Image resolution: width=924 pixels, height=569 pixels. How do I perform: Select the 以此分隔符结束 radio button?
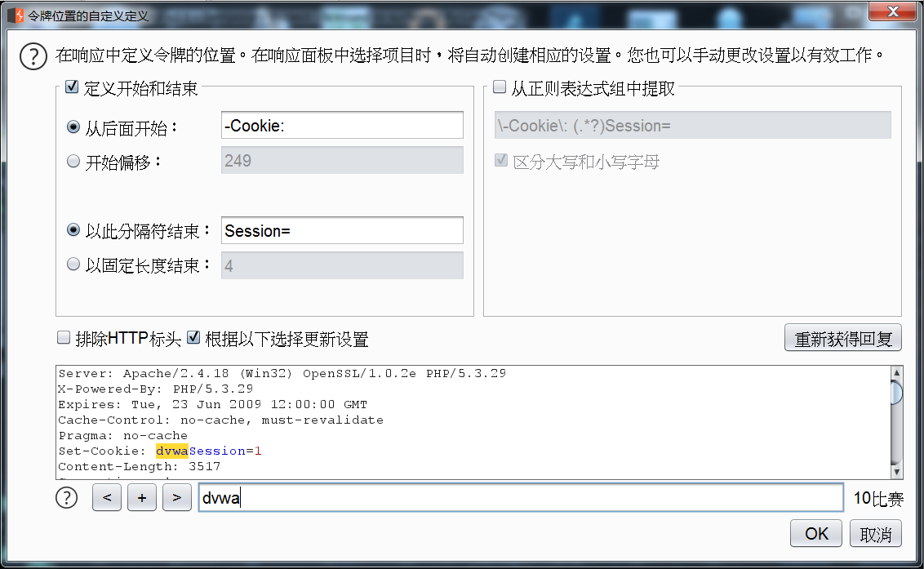click(x=73, y=229)
